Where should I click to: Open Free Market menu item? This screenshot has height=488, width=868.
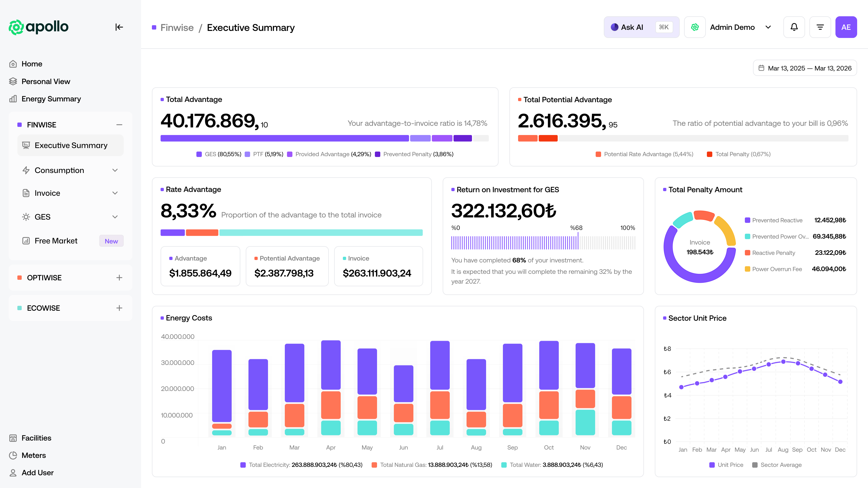tap(56, 241)
